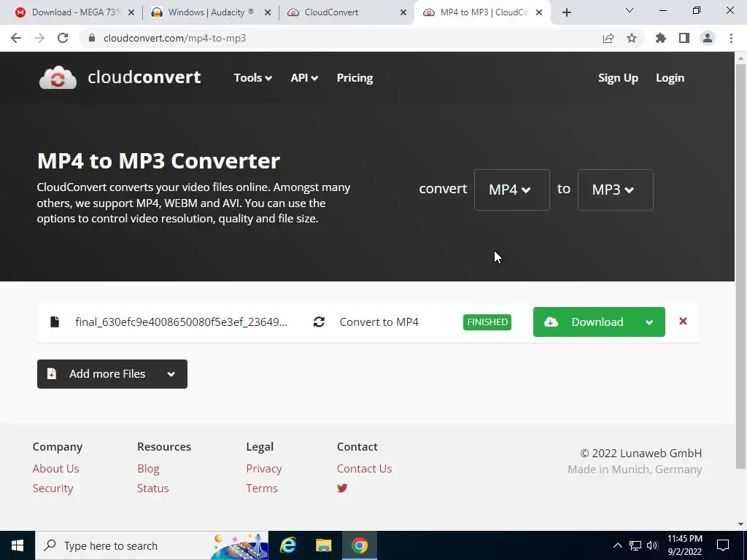Reload the CloudConvert page
This screenshot has height=560, width=747.
pos(63,38)
